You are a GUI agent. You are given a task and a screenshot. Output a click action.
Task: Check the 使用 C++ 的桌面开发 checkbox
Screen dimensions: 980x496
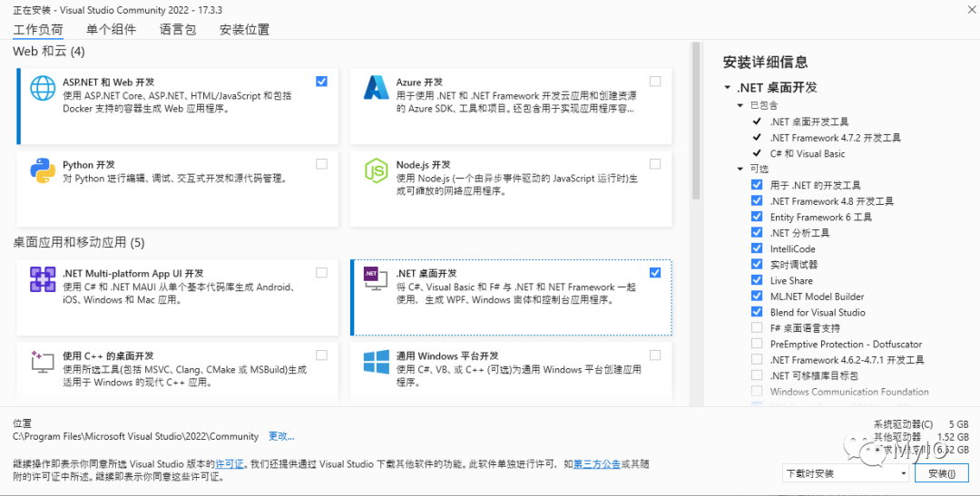[x=321, y=355]
